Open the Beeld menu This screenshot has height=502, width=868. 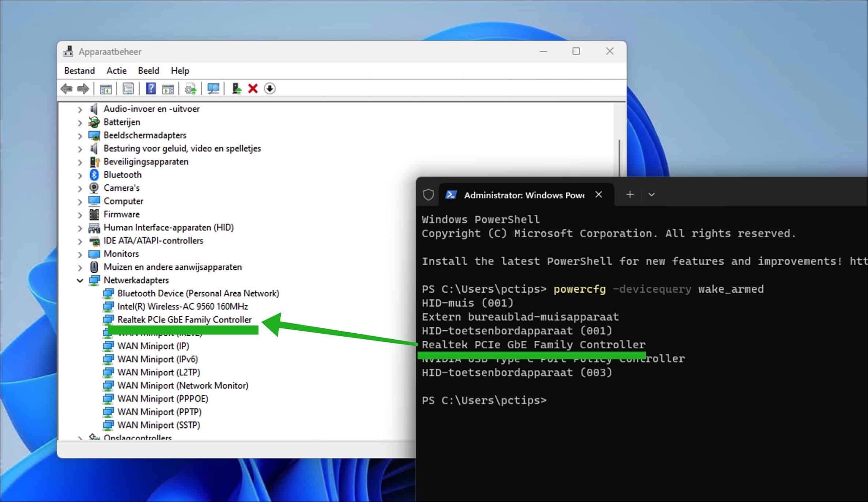148,71
